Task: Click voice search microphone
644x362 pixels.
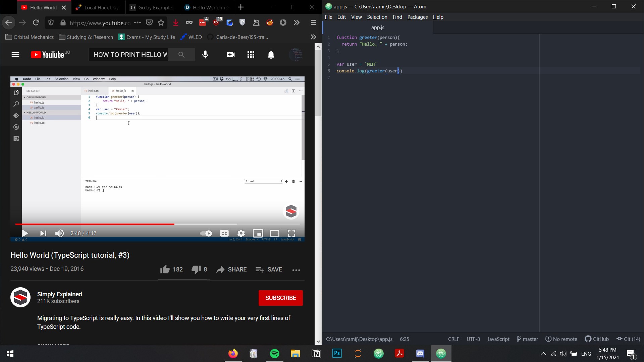Action: click(x=205, y=55)
